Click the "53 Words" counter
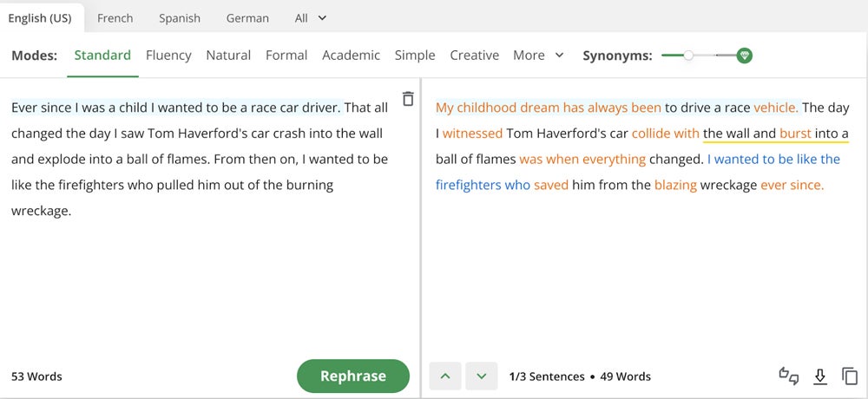The image size is (868, 399). pos(36,376)
